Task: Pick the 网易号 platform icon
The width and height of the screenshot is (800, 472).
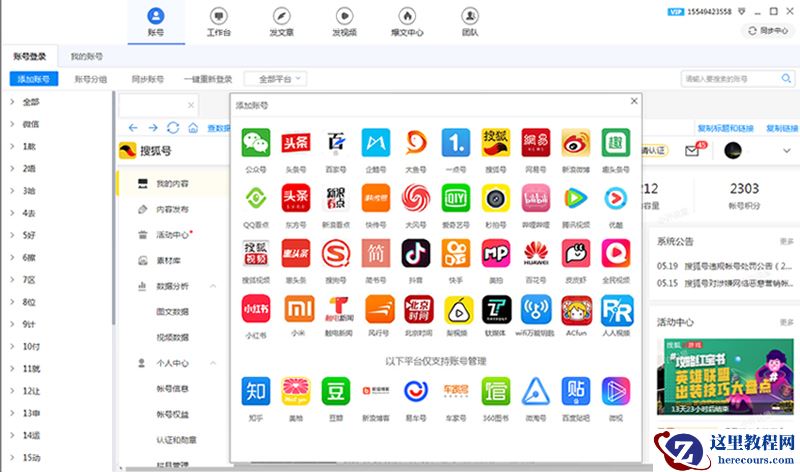Action: 536,142
